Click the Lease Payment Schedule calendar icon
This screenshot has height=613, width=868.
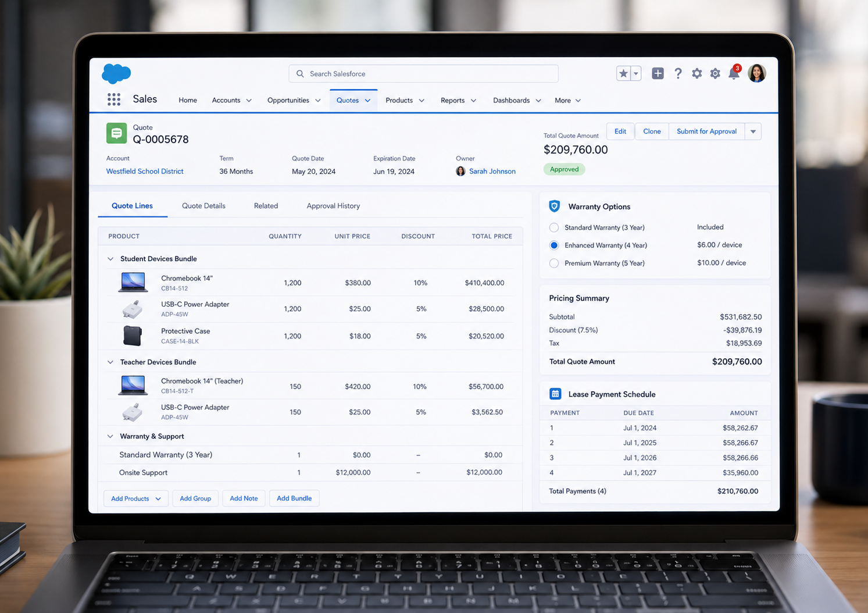click(x=555, y=394)
